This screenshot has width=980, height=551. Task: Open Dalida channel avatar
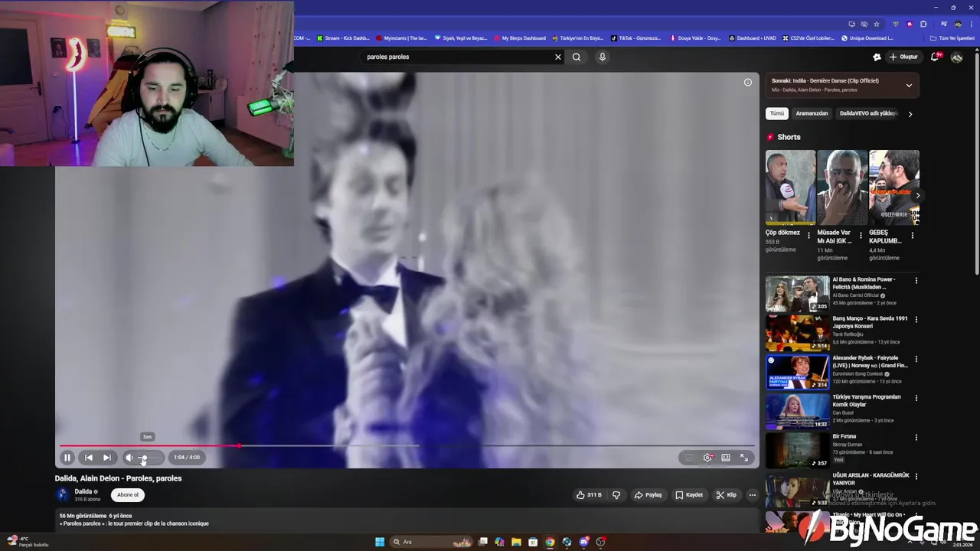pos(63,495)
